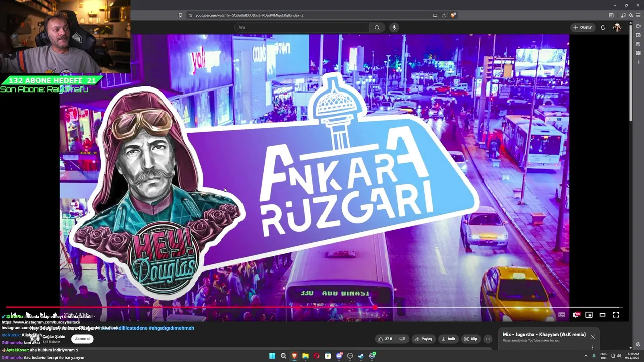The width and height of the screenshot is (644, 362).
Task: Click the #ahgıdıgıdımehmeh hashtag link
Action: (171, 328)
